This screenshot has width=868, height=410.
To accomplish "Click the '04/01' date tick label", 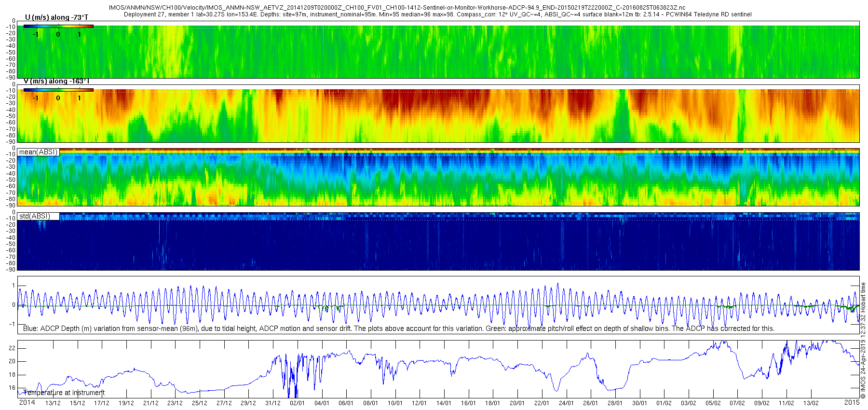I will pos(322,403).
